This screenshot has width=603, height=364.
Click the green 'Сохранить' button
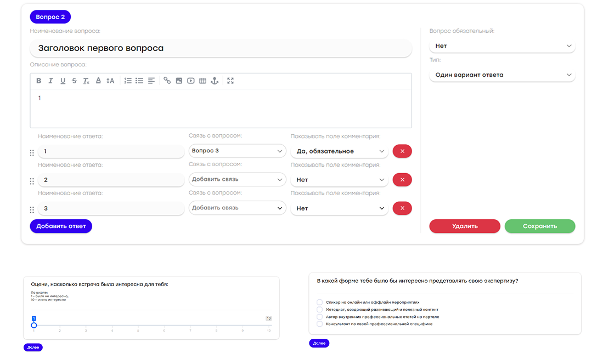tap(539, 226)
